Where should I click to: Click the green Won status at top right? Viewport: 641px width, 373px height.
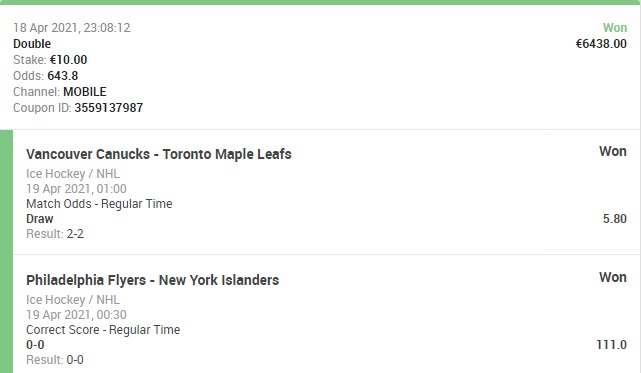[614, 27]
